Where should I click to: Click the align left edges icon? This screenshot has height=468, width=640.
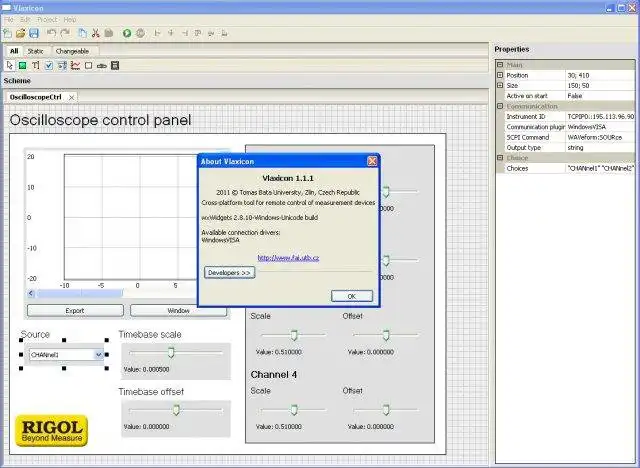click(x=158, y=33)
